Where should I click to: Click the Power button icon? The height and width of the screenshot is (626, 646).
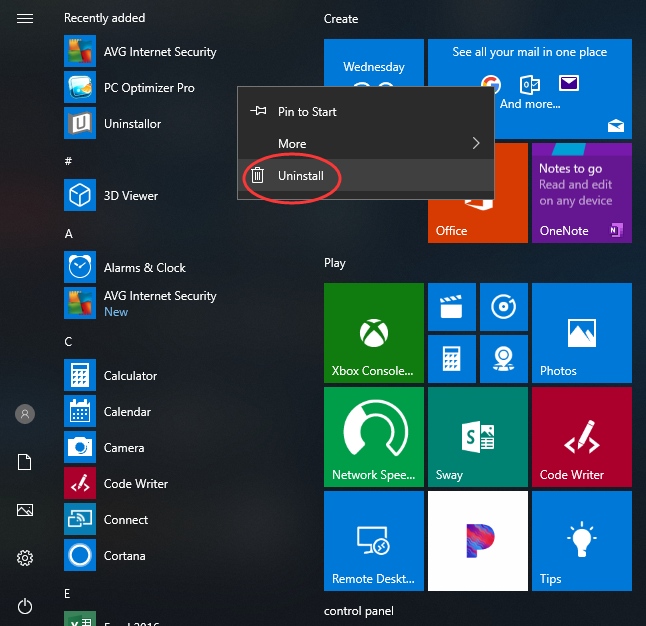[25, 606]
